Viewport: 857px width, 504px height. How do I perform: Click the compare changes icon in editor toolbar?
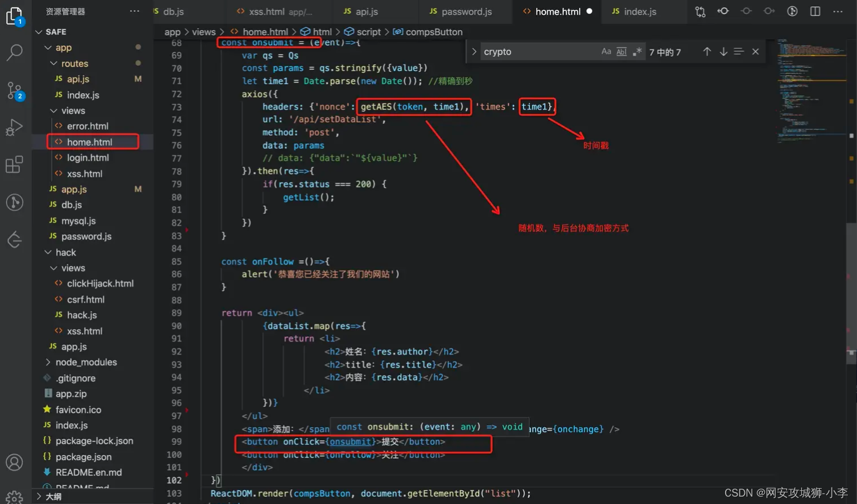700,11
